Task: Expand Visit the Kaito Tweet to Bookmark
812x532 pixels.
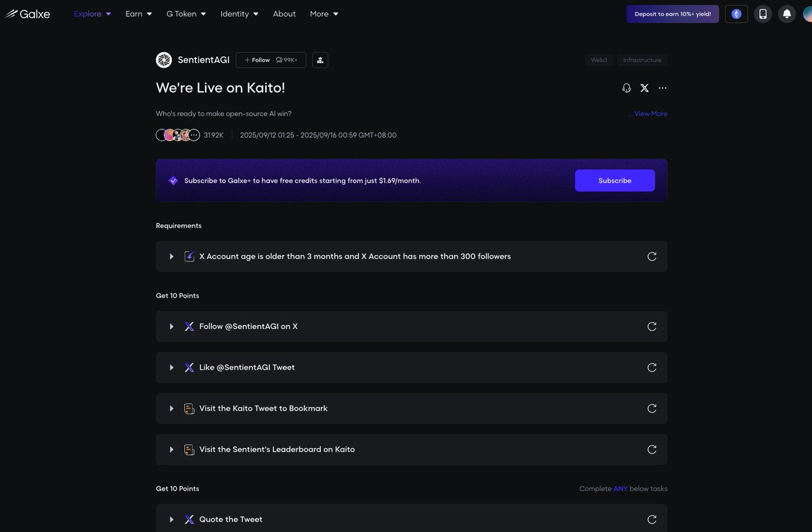Action: [x=411, y=409]
